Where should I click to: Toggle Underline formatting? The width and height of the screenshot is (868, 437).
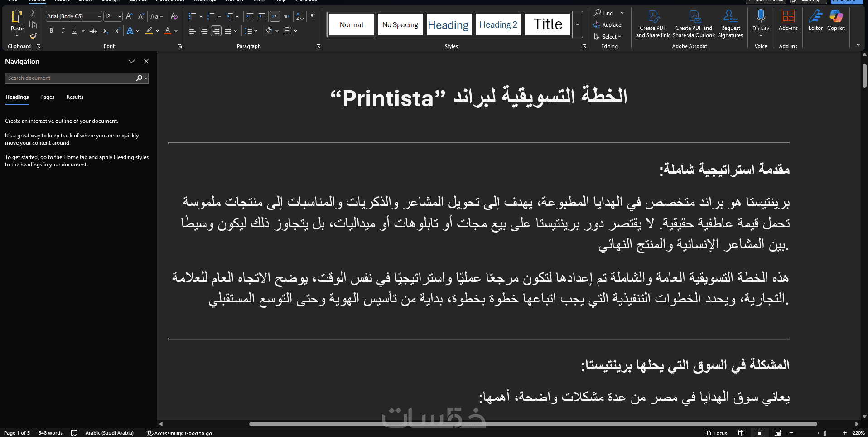pos(74,31)
